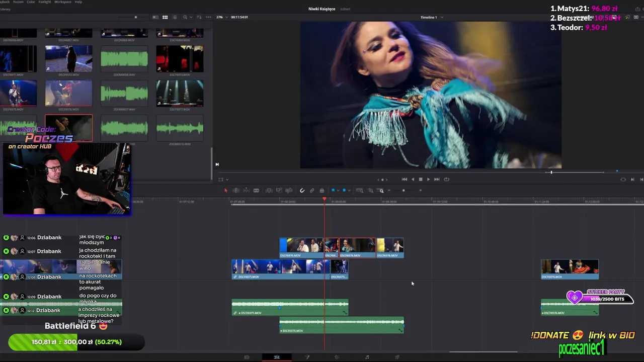This screenshot has width=644, height=362.
Task: Open media pool sort order options
Action: click(200, 17)
